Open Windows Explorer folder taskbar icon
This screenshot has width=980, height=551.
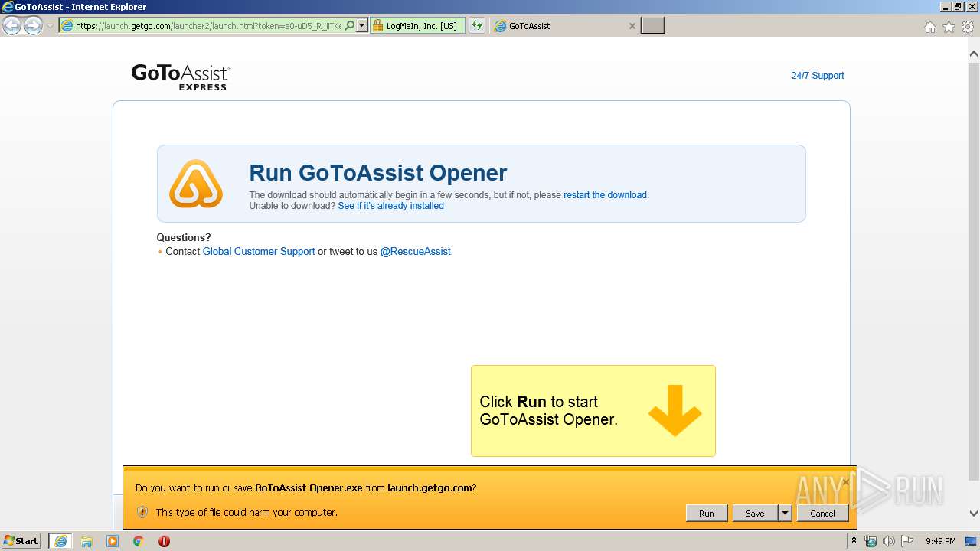(x=87, y=541)
